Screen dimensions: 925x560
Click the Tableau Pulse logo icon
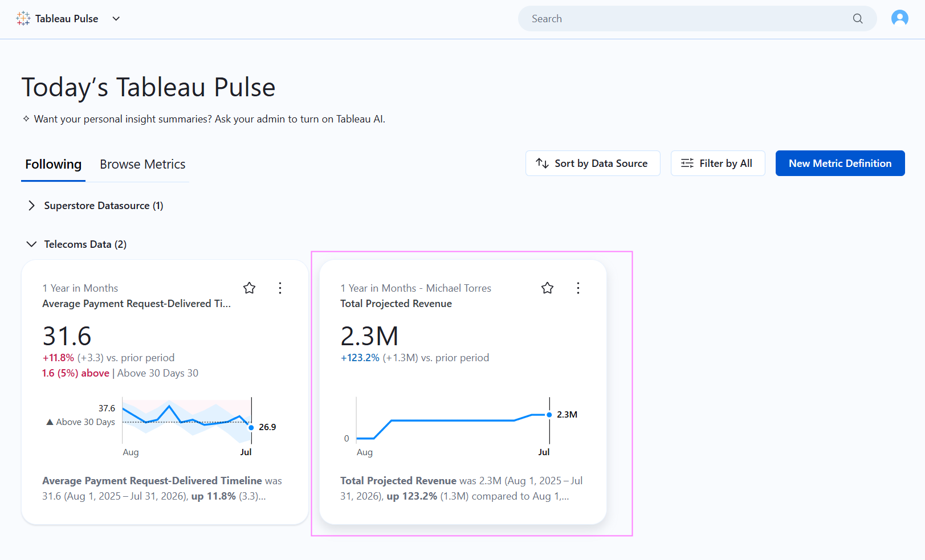coord(23,18)
